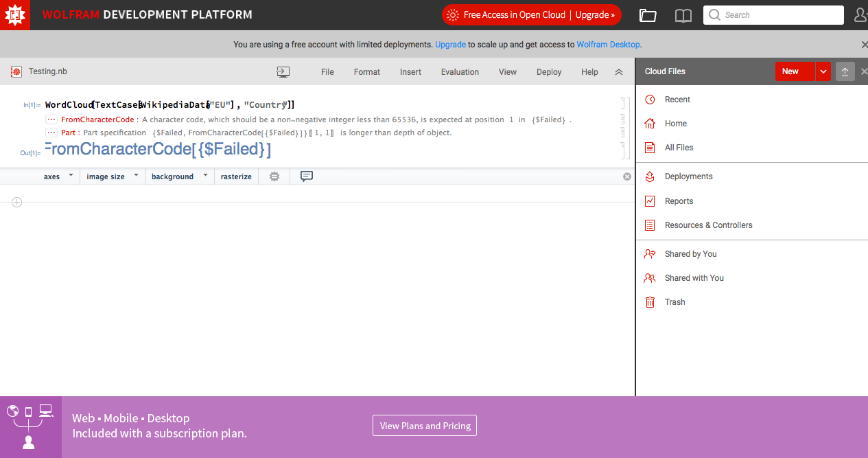The width and height of the screenshot is (868, 458).
Task: Expand the FromCharacterCode message ellipsis button
Action: coord(51,119)
